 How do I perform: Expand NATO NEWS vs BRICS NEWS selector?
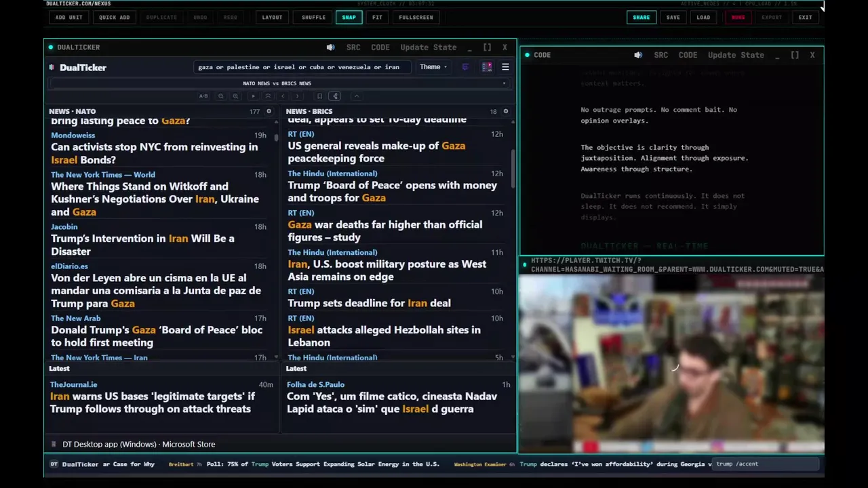tap(279, 83)
